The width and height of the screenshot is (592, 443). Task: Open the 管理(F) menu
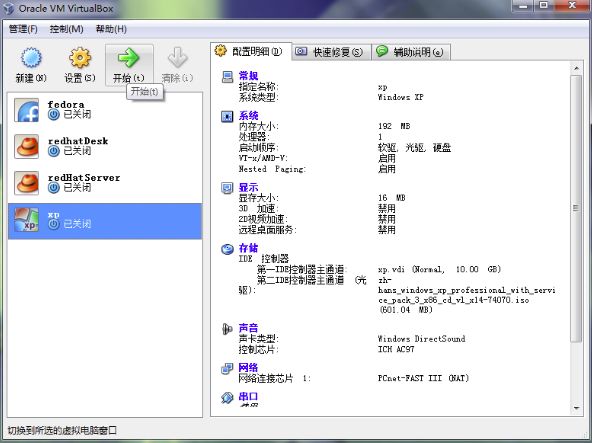pos(23,29)
